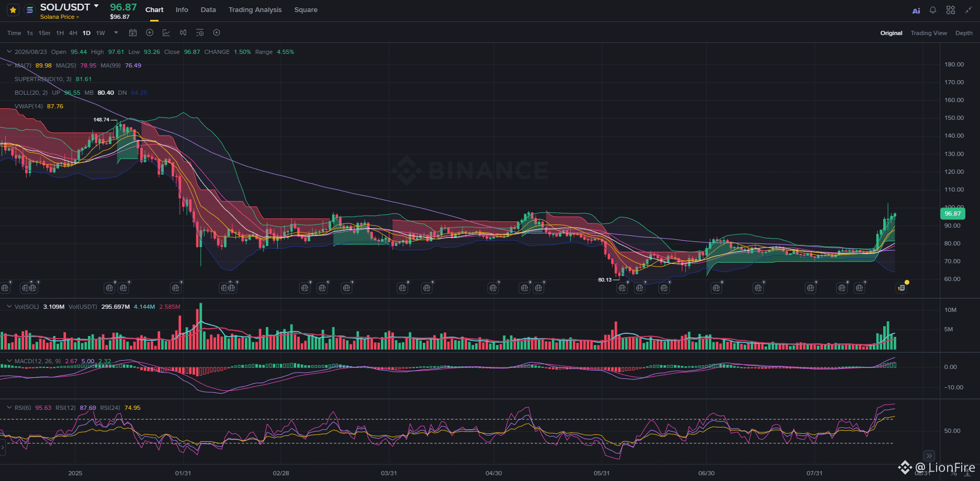Select the 1D chart interval
This screenshot has height=481, width=980.
tap(86, 33)
